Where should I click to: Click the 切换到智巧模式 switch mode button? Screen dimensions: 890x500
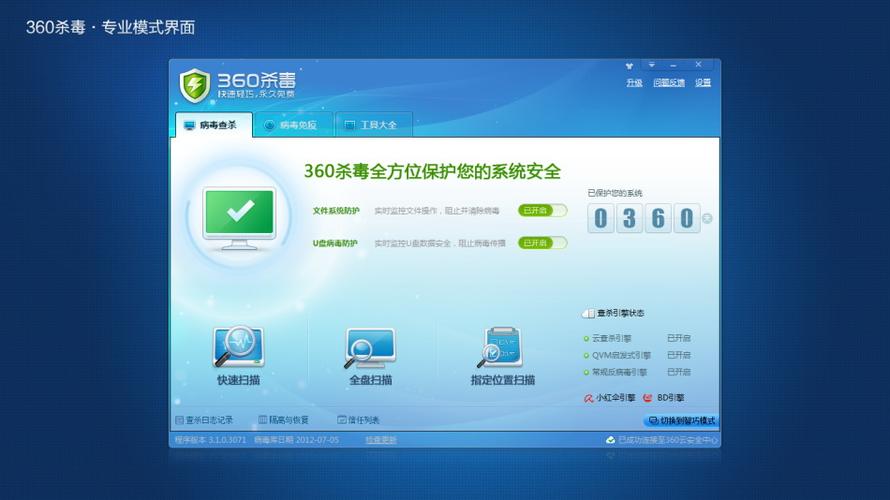(681, 421)
